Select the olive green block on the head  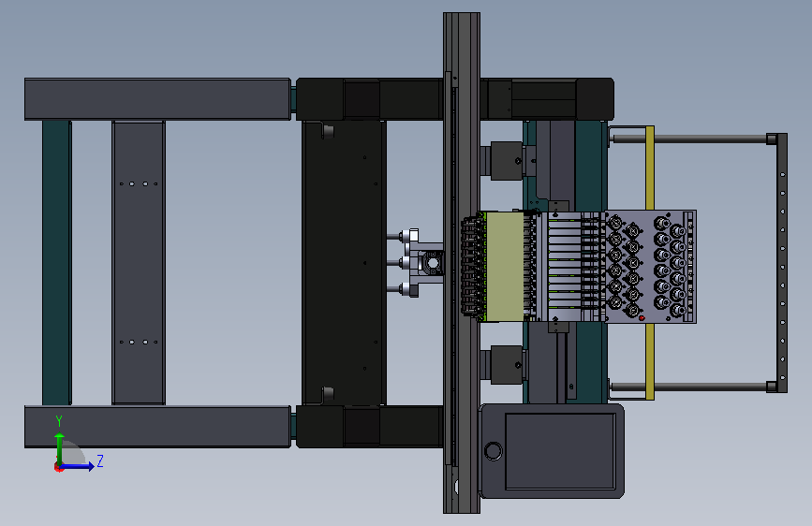point(505,267)
